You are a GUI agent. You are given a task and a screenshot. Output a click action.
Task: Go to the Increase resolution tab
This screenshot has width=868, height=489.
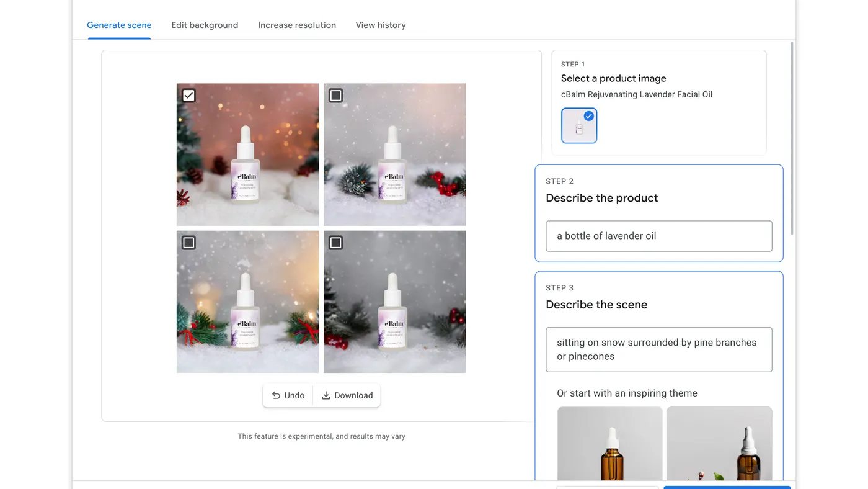[297, 25]
